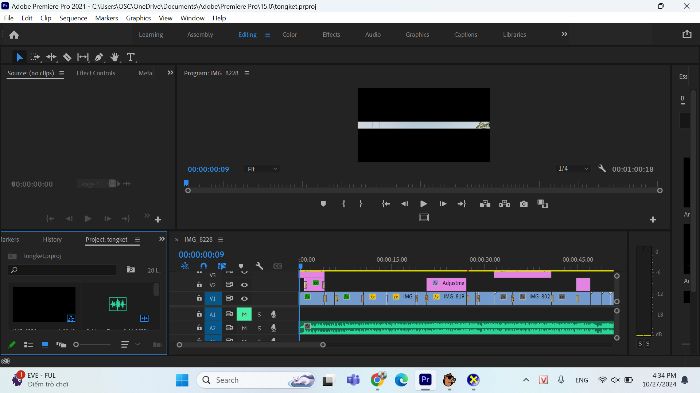Image resolution: width=700 pixels, height=393 pixels.
Task: Open Sequence menu
Action: (73, 18)
